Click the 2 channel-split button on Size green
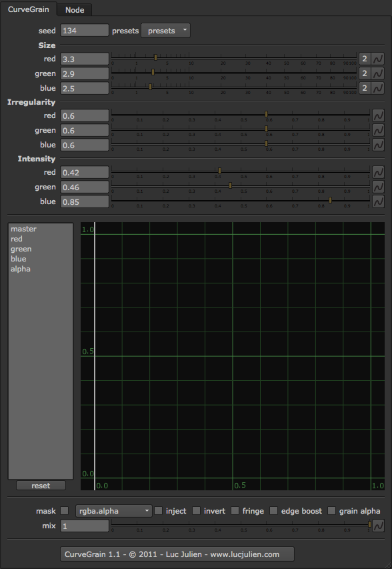Image resolution: width=392 pixels, height=569 pixels. (x=365, y=73)
